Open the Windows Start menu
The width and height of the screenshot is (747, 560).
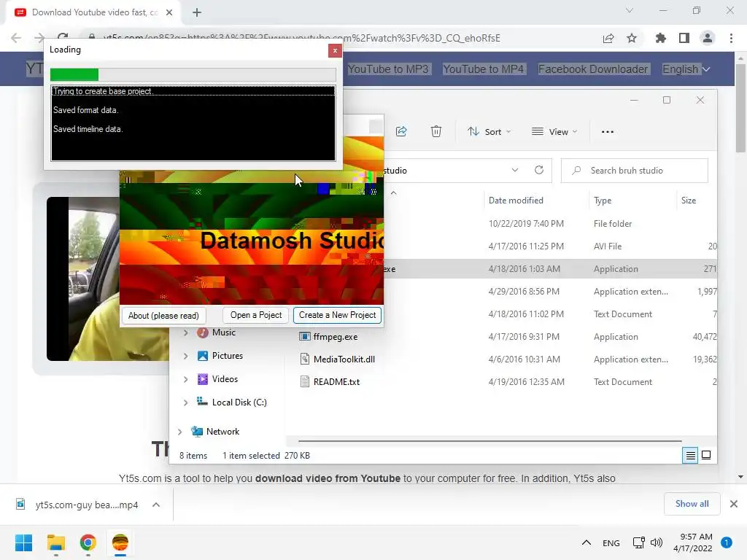point(23,542)
